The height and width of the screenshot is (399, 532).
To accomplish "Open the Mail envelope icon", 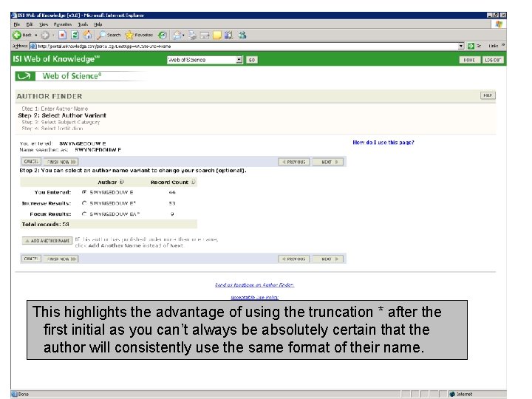I will [x=177, y=35].
